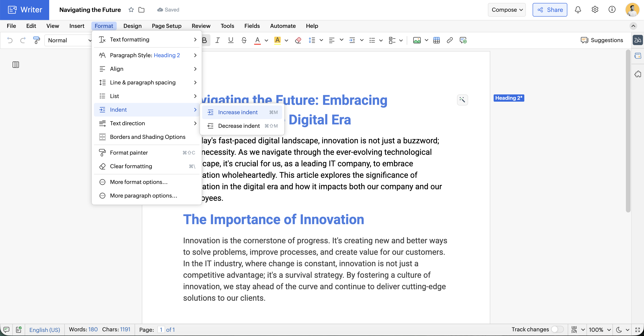644x336 pixels.
Task: Click the Undo arrow icon
Action: coord(10,40)
